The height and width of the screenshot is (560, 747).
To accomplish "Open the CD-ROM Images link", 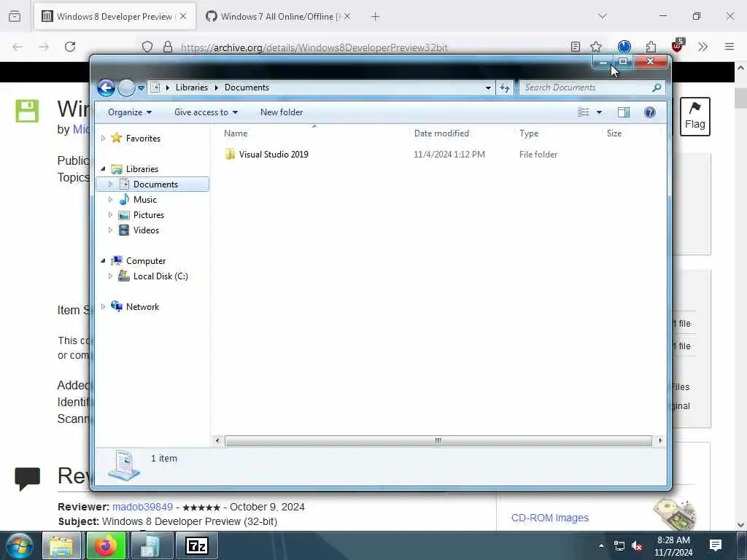I will [x=550, y=518].
